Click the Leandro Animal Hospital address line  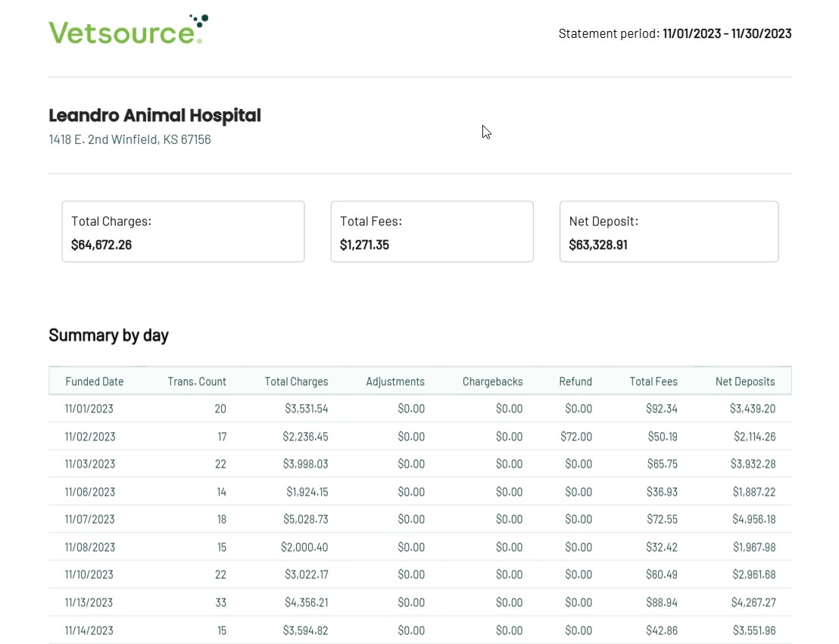coord(129,139)
